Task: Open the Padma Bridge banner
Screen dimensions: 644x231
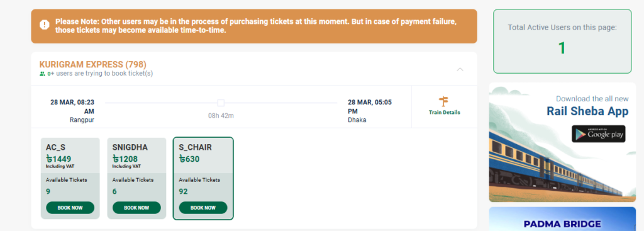Action: tap(562, 218)
